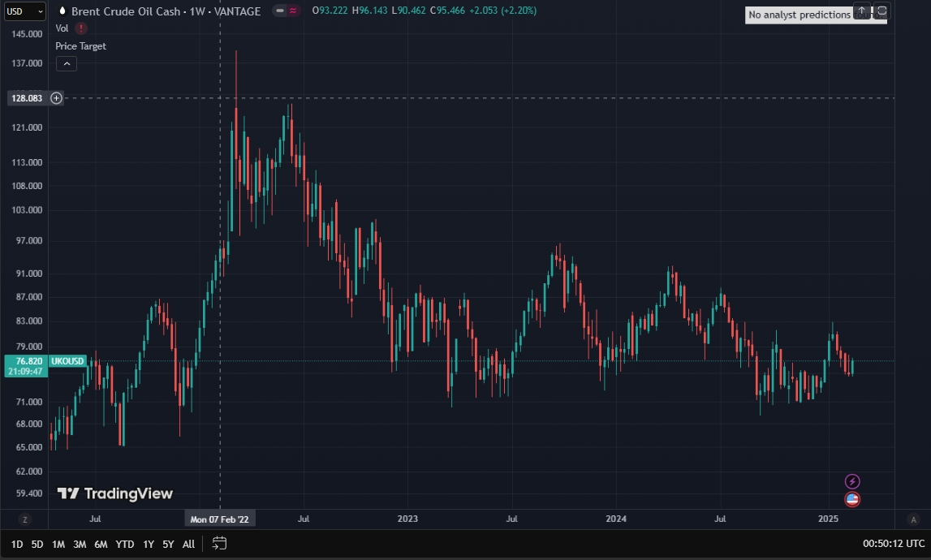Select the 5D time range
This screenshot has height=560, width=931.
[37, 544]
